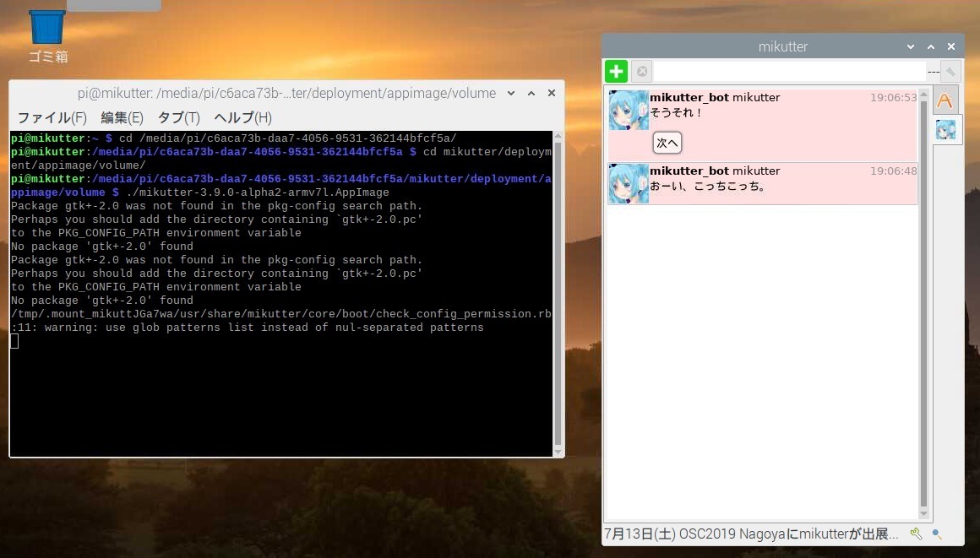Click the terminal cursor block
980x558 pixels.
(14, 341)
